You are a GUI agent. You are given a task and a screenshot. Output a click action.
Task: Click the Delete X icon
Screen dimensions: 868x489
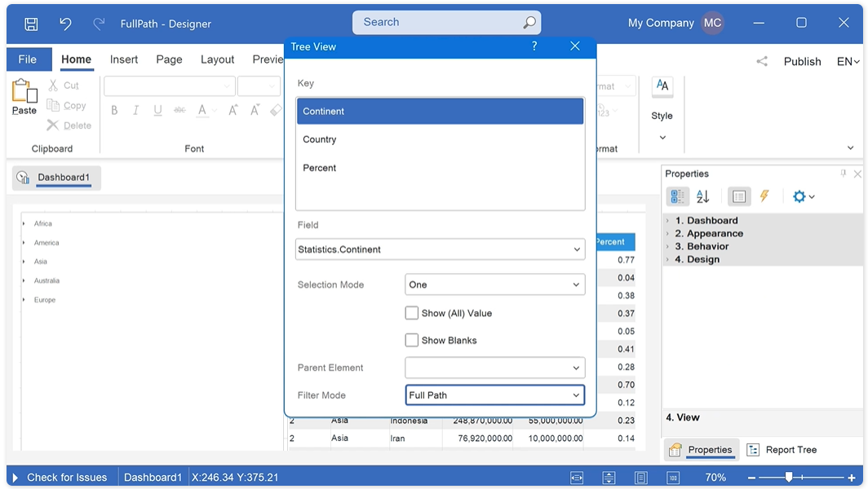click(x=52, y=126)
